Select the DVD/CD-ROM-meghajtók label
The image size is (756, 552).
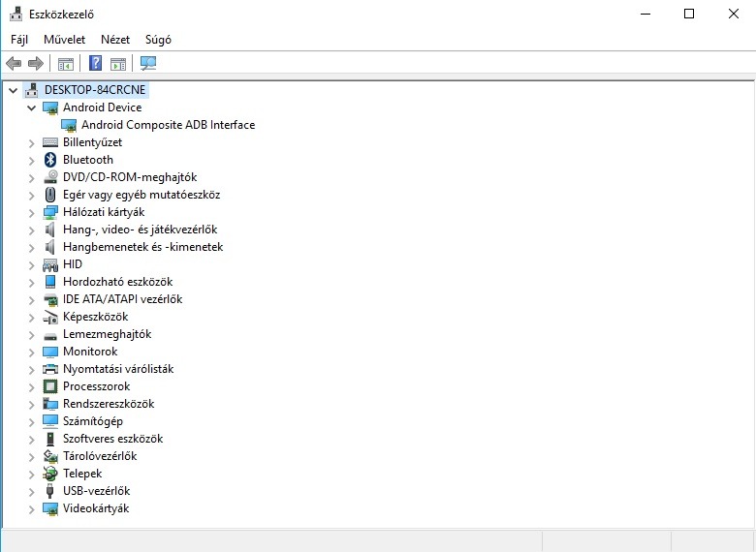click(130, 177)
